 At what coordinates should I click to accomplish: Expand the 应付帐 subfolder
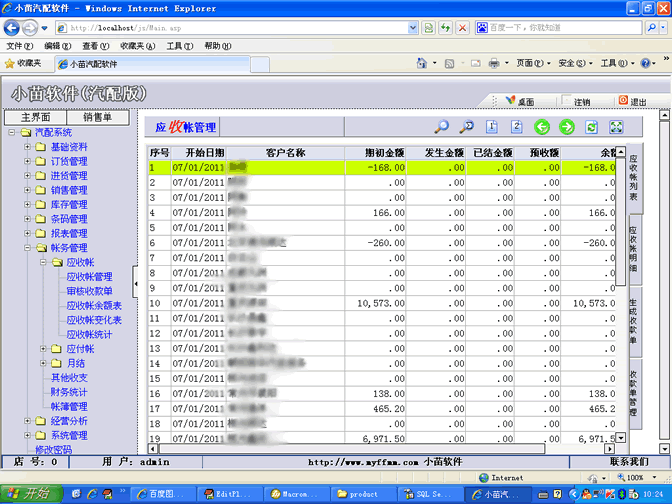[43, 349]
